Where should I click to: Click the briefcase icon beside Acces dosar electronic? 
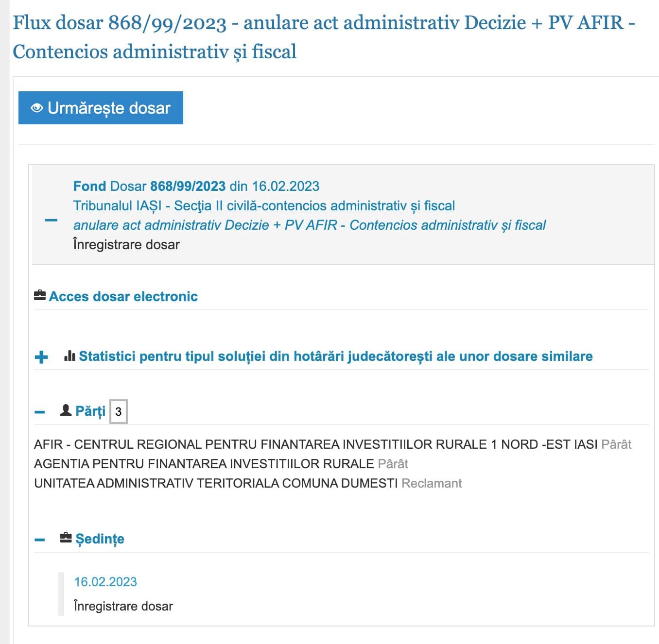point(40,295)
